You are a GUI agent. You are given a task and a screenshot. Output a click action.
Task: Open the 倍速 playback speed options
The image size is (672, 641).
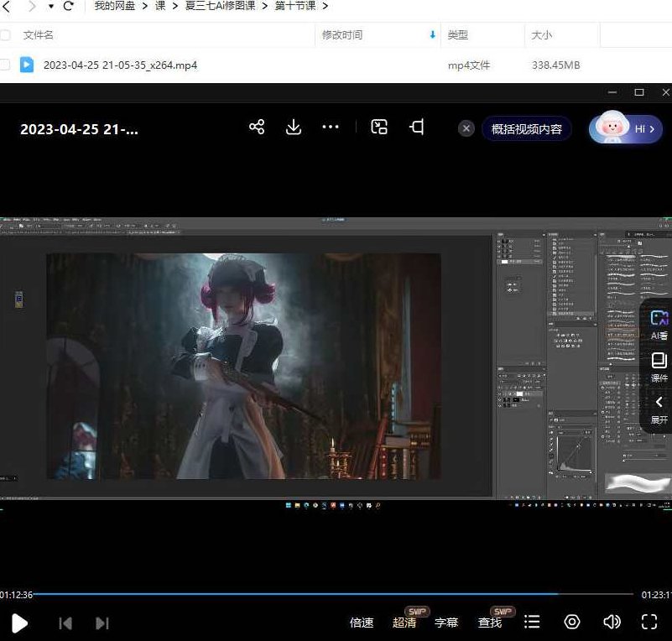tap(362, 622)
